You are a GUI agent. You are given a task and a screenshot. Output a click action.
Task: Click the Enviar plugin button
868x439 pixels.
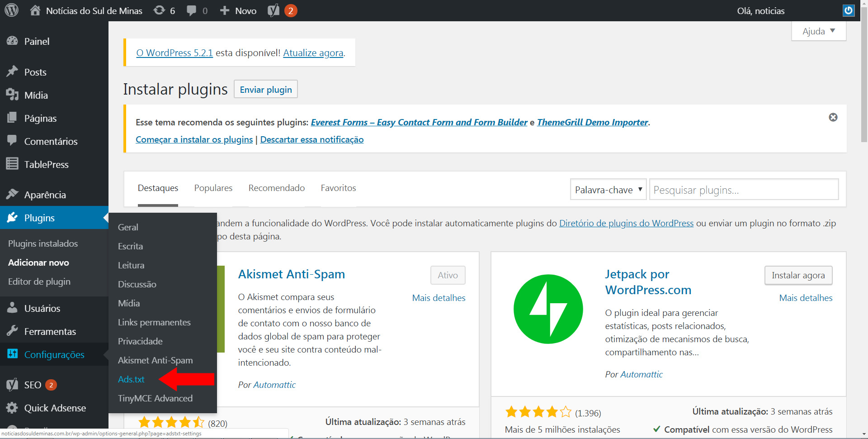tap(266, 89)
